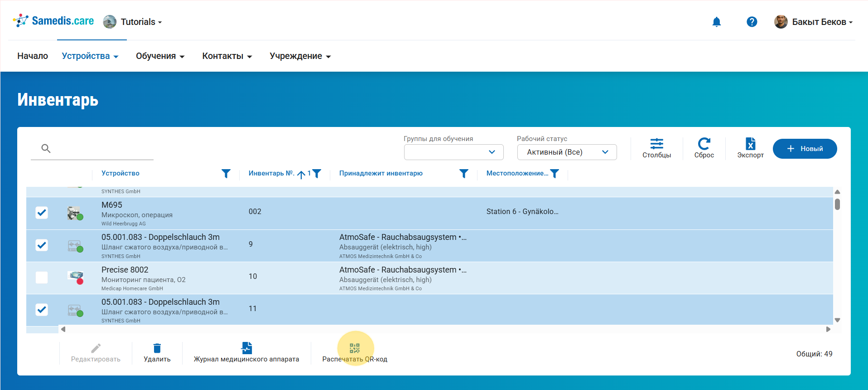Click the Распечатать QR-код icon
Screen dimensions: 868x390
tap(355, 348)
